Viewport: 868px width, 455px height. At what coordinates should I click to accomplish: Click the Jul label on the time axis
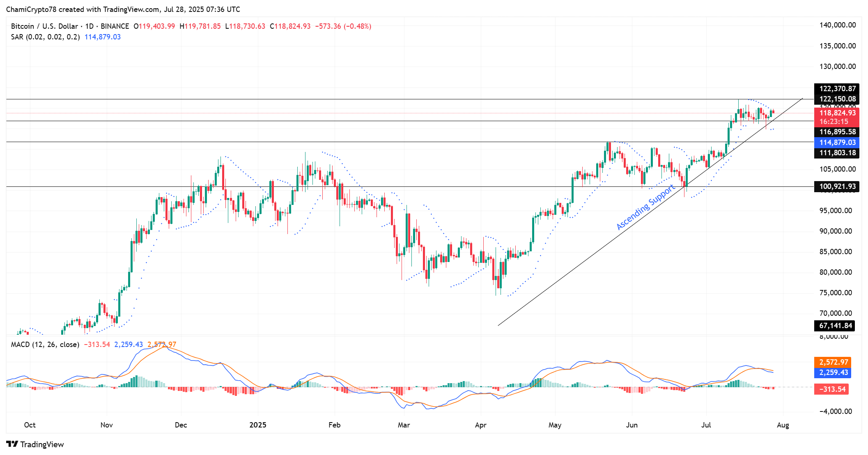[x=706, y=425]
